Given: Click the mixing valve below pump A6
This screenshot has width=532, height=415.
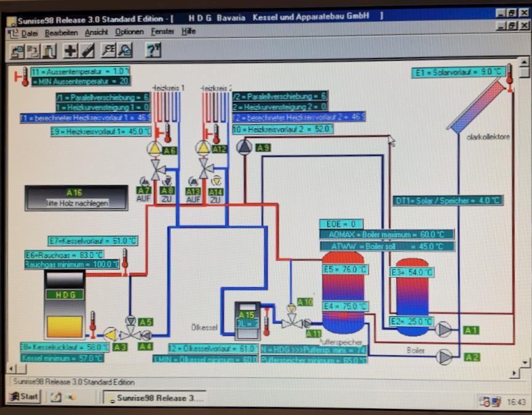Looking at the screenshot, I should (x=157, y=169).
